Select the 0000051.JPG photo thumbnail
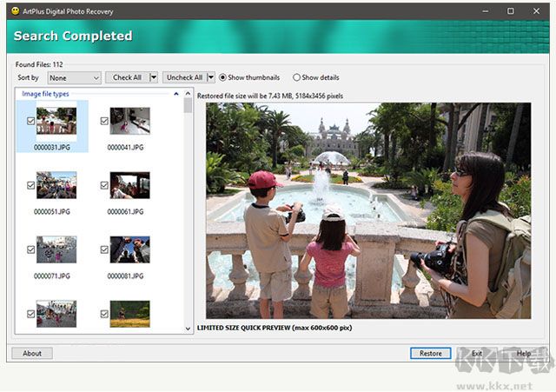The height and width of the screenshot is (392, 556). pos(56,184)
